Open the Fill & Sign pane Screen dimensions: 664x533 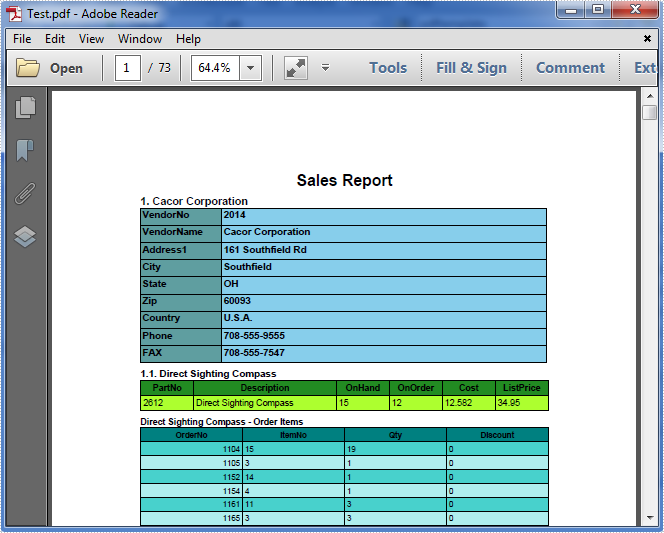click(x=471, y=68)
